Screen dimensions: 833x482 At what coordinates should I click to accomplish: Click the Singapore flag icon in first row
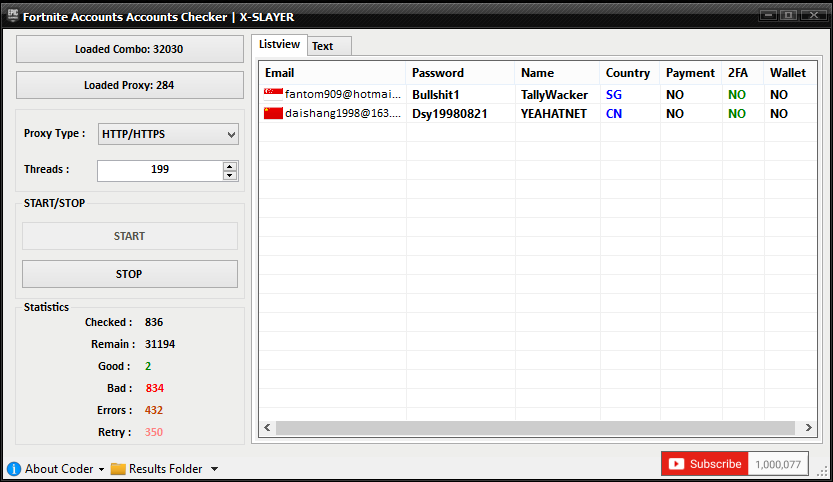point(273,95)
